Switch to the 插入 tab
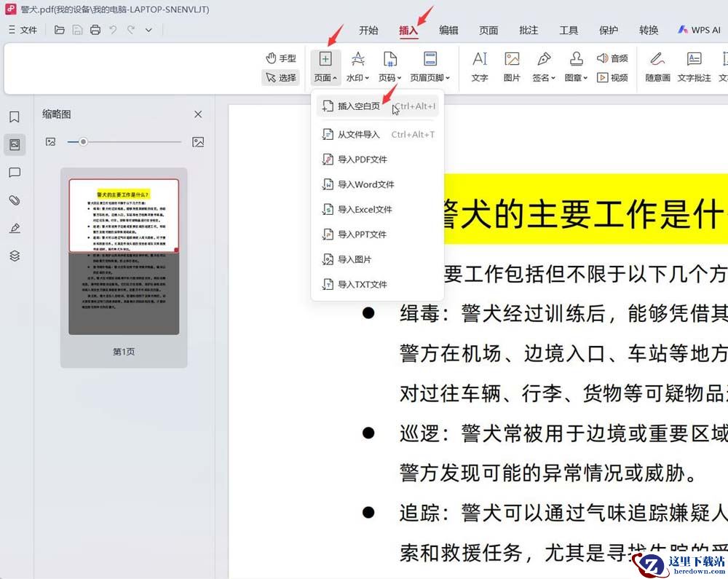Screen dimensions: 728x579 pyautogui.click(x=408, y=31)
